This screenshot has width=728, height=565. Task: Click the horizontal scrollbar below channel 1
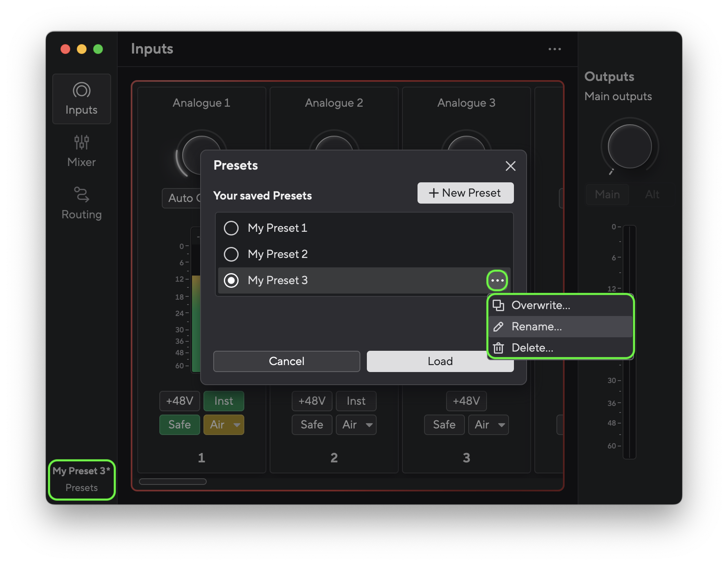pyautogui.click(x=173, y=482)
